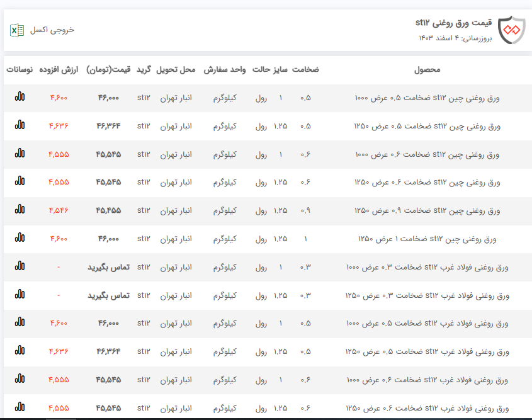This screenshot has height=420, width=532.
Task: Click the Excel export icon
Action: 17,30
